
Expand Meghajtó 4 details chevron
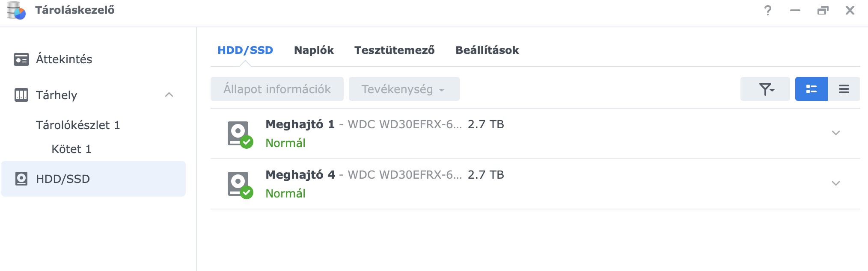tap(835, 183)
